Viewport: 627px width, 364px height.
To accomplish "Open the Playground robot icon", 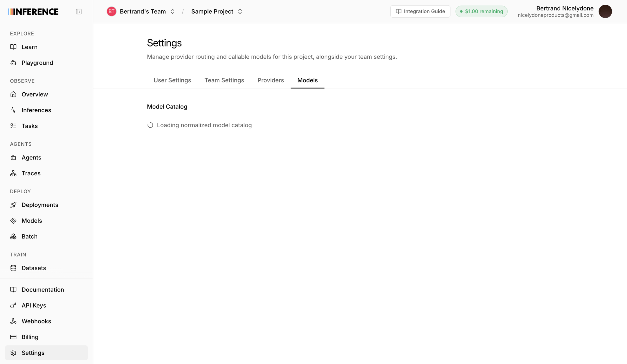I will pos(13,63).
